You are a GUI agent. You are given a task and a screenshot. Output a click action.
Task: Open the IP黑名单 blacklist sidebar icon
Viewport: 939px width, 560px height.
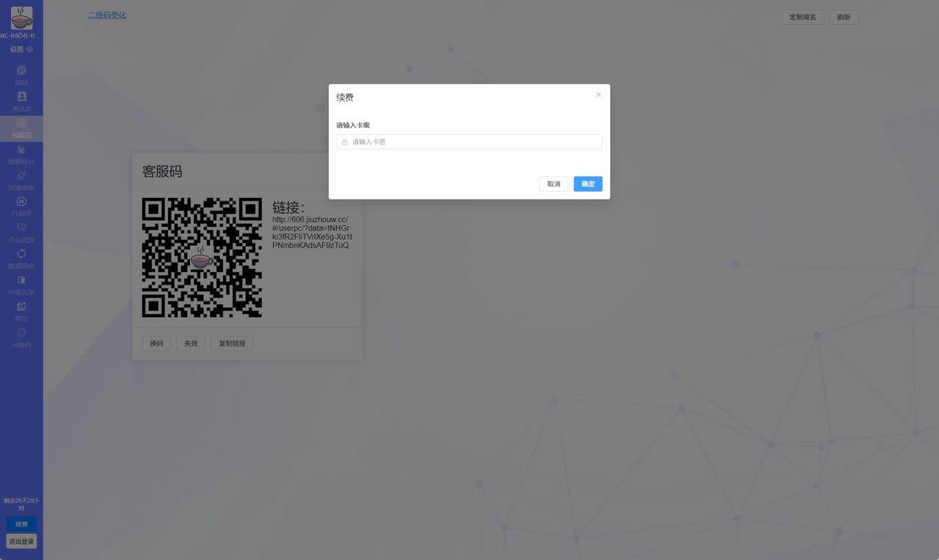click(21, 281)
